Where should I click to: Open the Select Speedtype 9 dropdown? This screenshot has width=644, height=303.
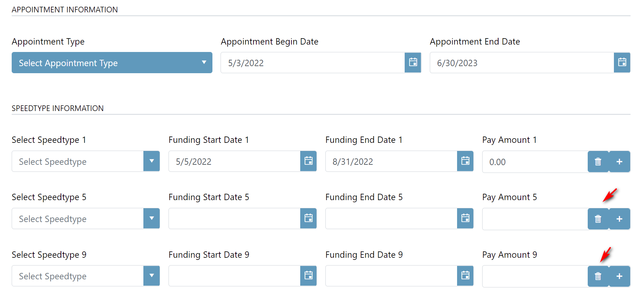tap(152, 276)
